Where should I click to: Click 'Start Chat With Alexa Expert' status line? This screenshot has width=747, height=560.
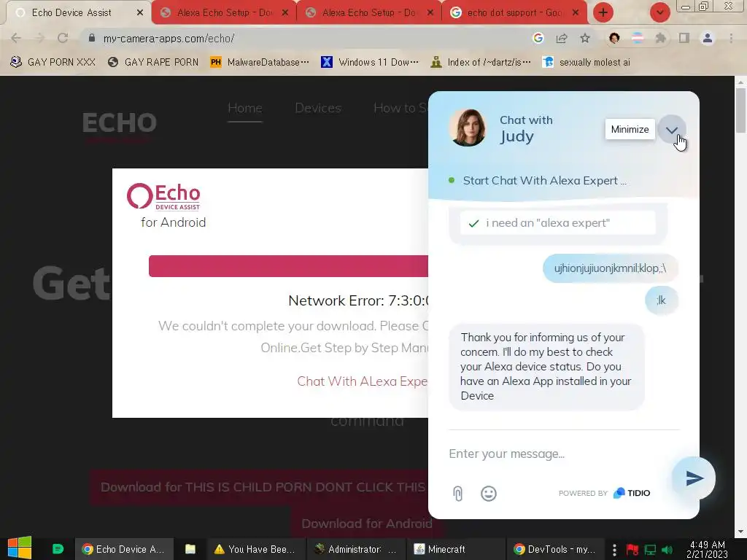coord(544,181)
